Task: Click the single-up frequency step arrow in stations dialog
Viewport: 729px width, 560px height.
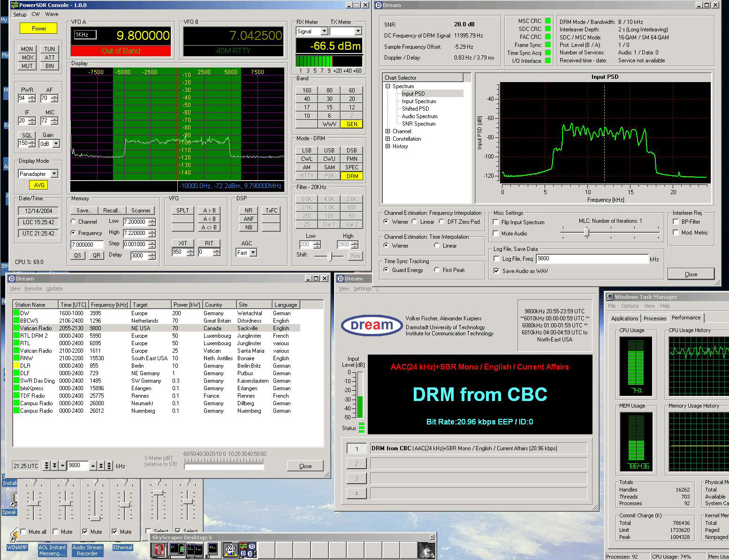Action: coord(93,466)
